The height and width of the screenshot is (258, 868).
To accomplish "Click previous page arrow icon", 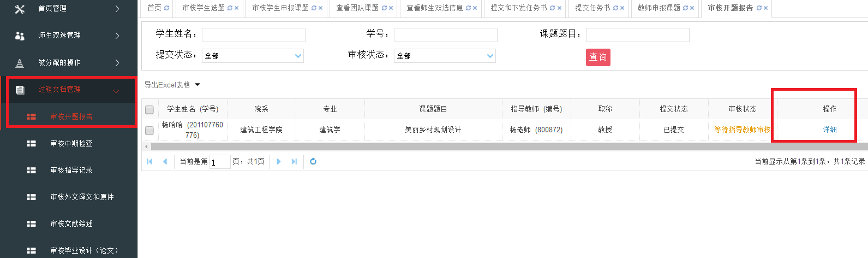I will [165, 161].
